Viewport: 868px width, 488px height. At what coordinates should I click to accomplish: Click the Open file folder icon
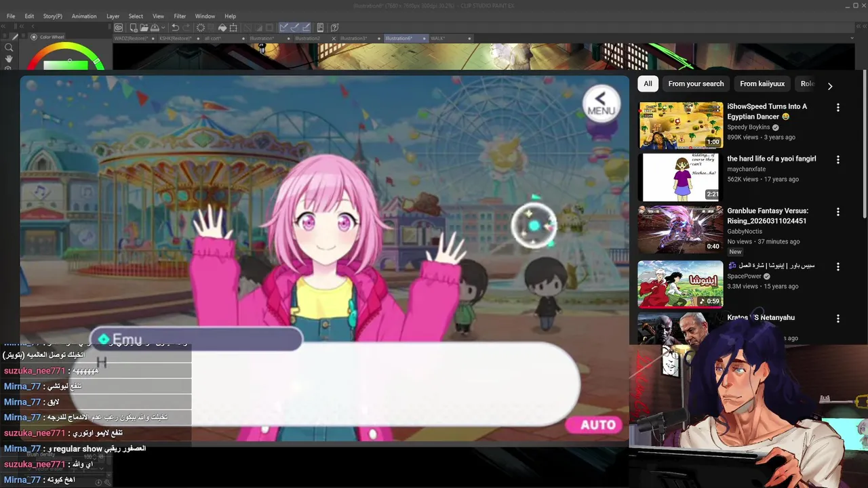144,28
